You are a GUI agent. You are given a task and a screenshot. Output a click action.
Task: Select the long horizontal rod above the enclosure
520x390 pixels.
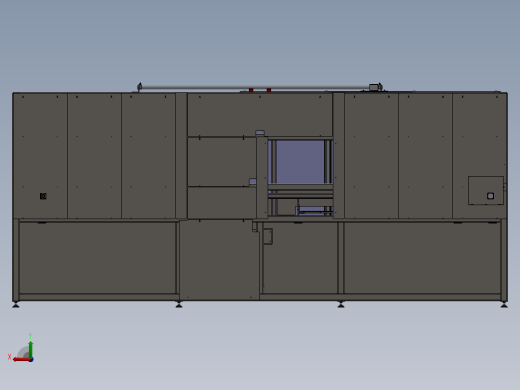tap(255, 87)
